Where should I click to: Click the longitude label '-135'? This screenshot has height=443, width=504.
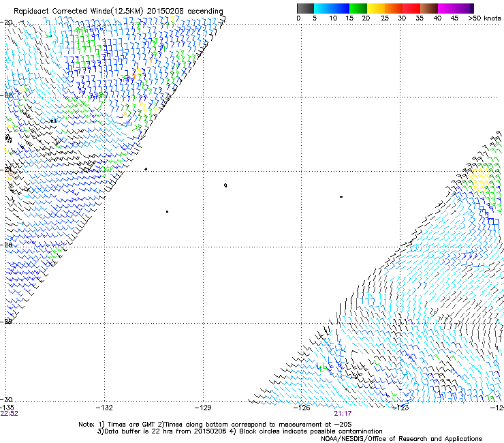[7, 408]
